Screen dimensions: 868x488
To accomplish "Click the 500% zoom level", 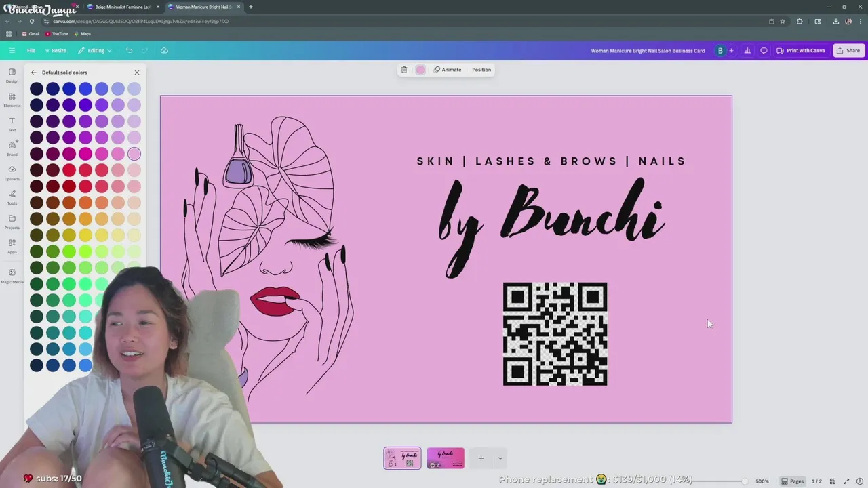I will [x=762, y=481].
